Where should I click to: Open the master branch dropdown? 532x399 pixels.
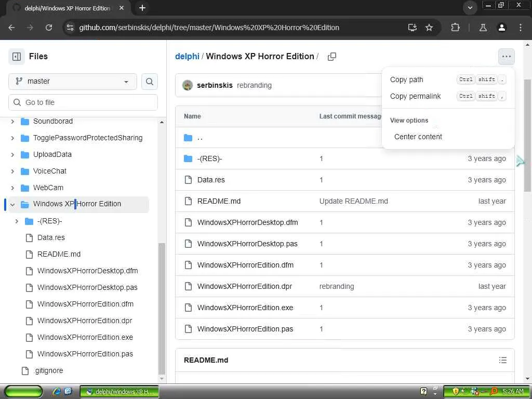click(73, 82)
